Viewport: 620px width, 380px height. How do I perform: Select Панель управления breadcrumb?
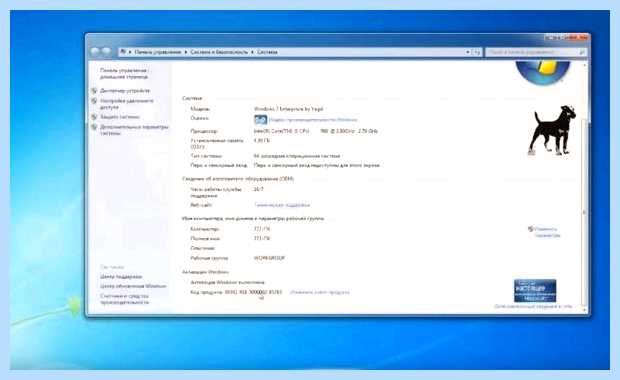click(x=158, y=52)
